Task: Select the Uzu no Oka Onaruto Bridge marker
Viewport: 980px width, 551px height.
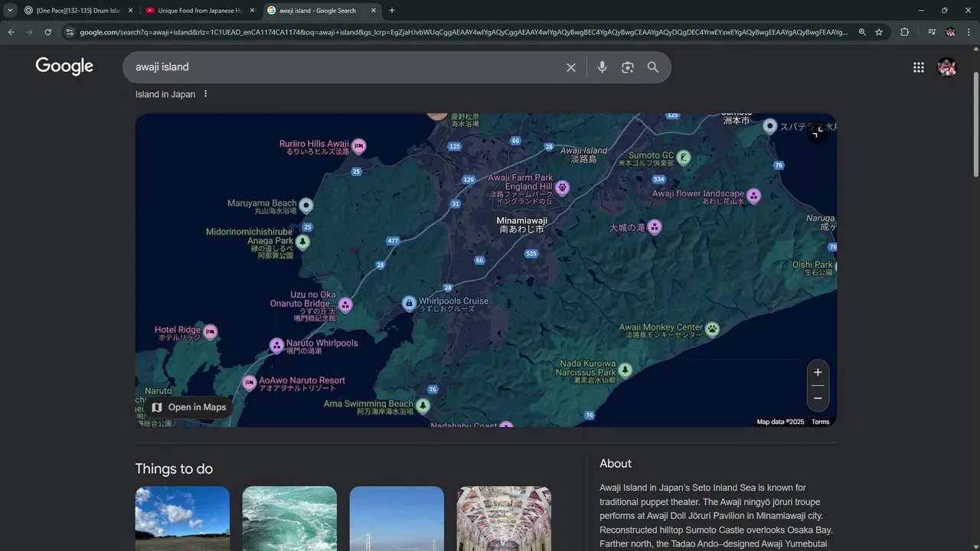Action: [x=345, y=305]
